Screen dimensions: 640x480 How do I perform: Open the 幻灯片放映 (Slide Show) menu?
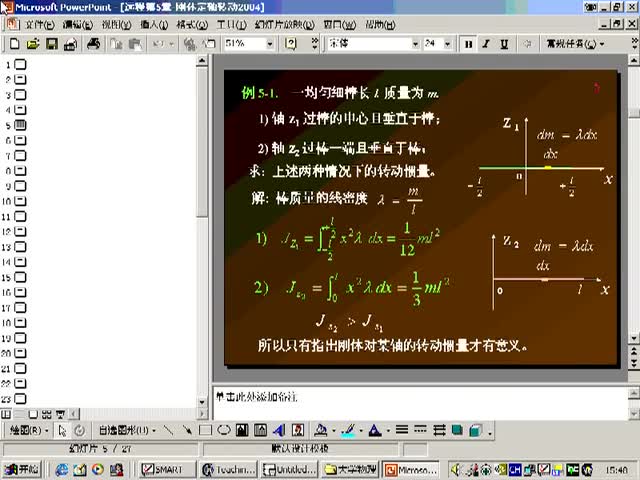[284, 25]
